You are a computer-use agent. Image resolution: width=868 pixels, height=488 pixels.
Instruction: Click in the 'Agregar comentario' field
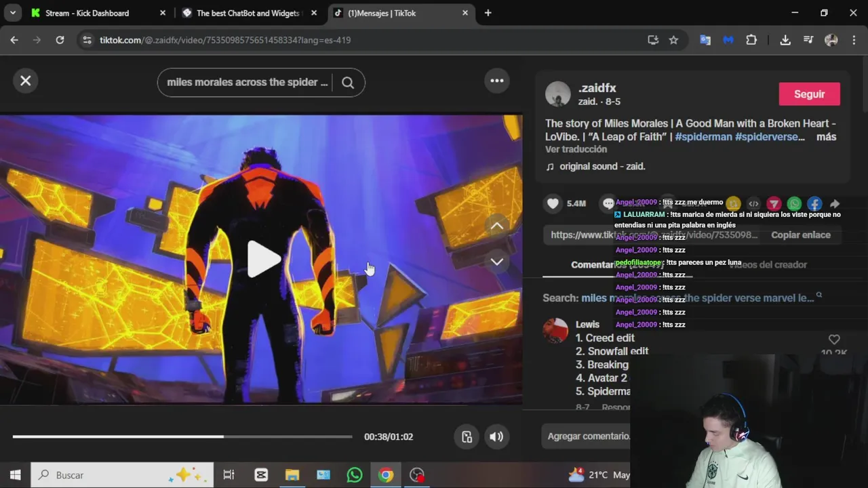[x=589, y=436]
